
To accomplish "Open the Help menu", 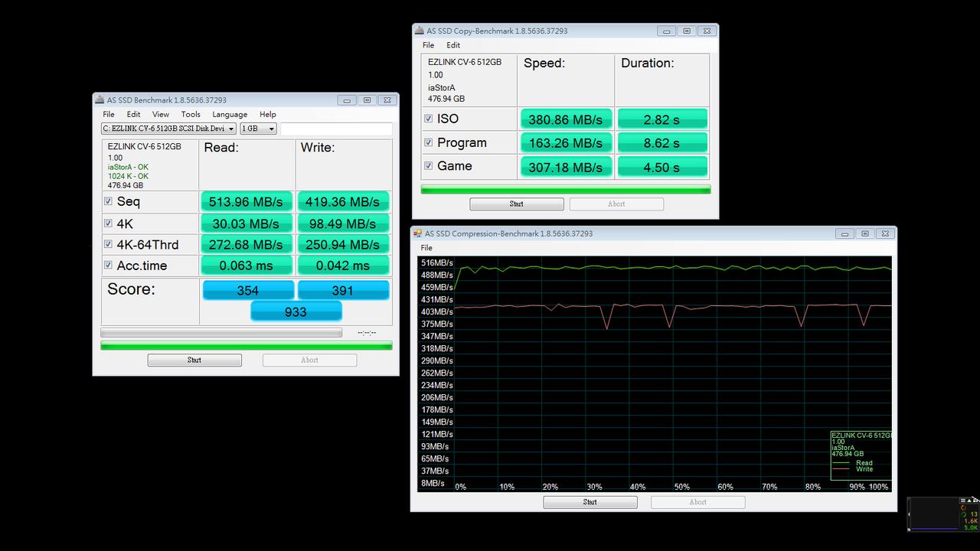I will click(x=267, y=114).
